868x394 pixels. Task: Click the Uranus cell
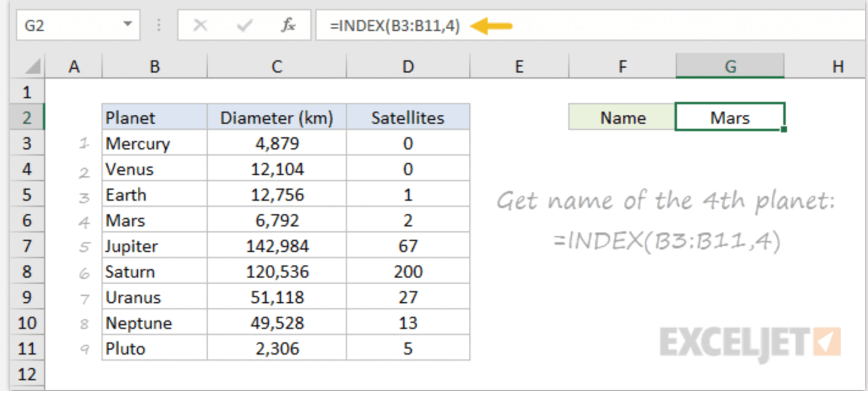[x=155, y=297]
